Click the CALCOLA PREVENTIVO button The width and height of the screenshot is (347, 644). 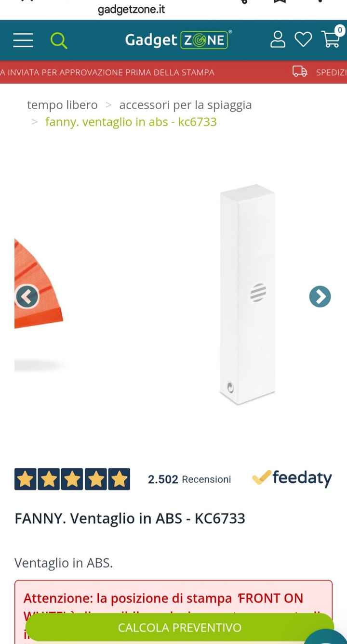[x=179, y=627]
